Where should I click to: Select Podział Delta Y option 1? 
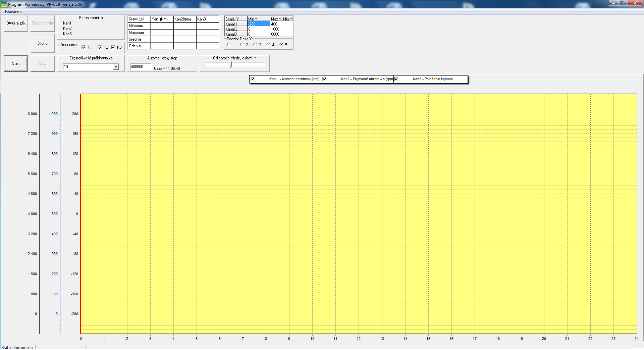229,45
